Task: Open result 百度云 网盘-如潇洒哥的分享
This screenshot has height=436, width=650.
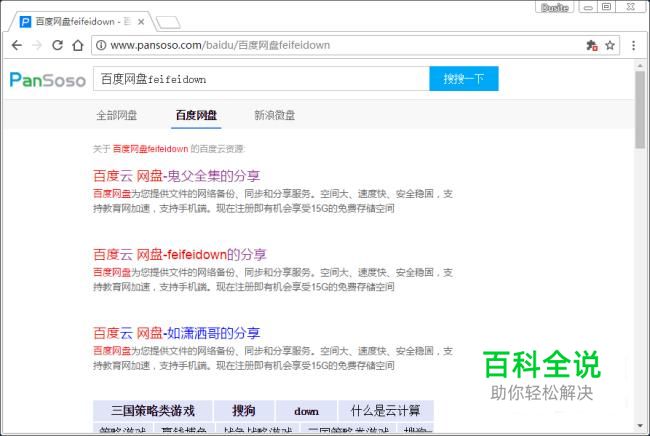Action: pyautogui.click(x=177, y=333)
